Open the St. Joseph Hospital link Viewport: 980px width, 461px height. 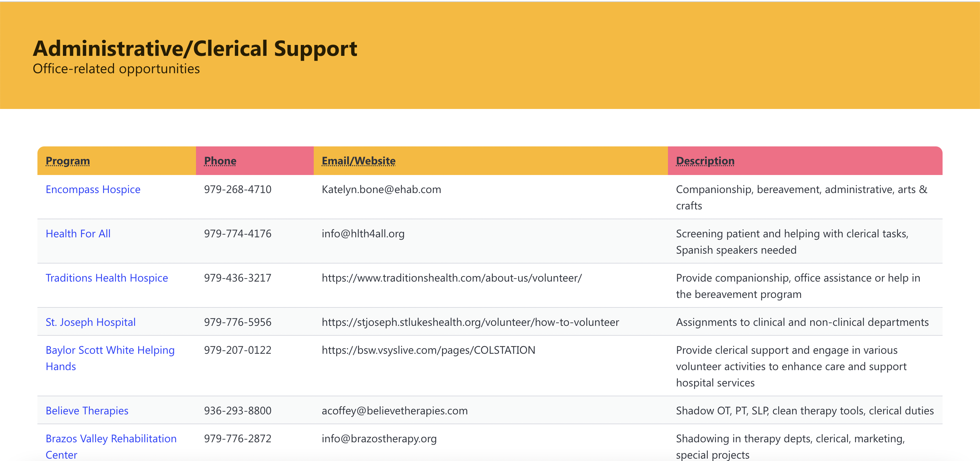[91, 322]
